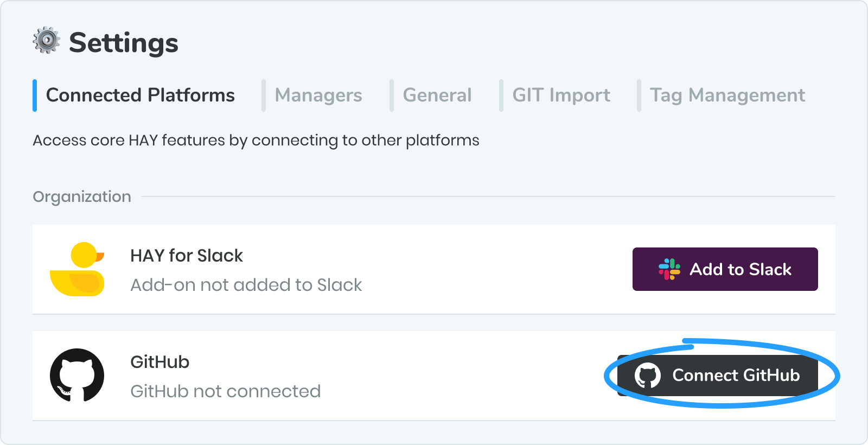Click the Slack logo inside the Add to Slack button

(669, 269)
